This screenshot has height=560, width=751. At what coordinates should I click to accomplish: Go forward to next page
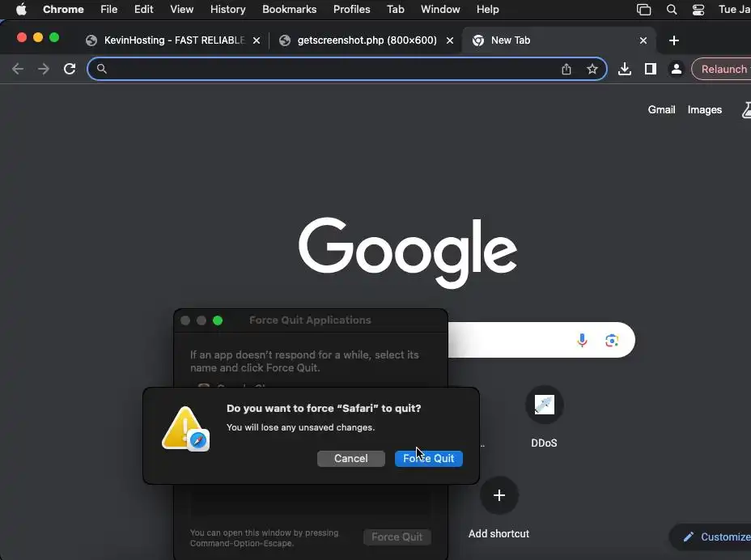pos(44,69)
